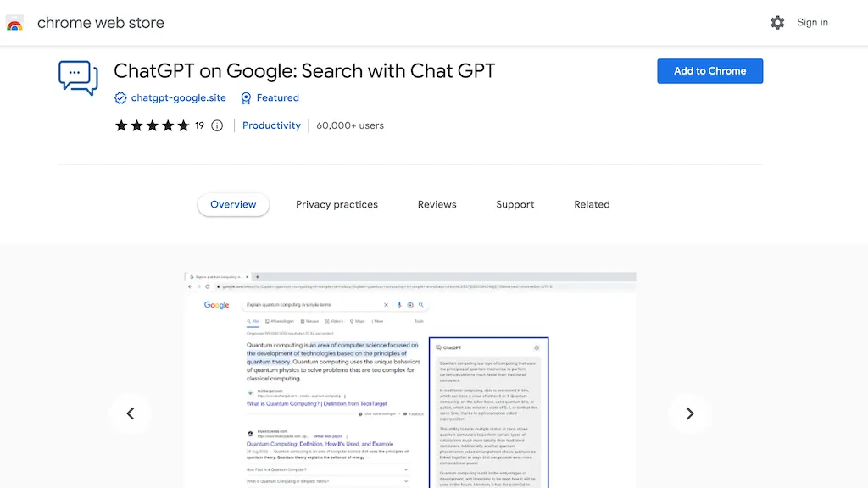Viewport: 868px width, 488px height.
Task: Click the verified publisher badge
Action: [120, 97]
